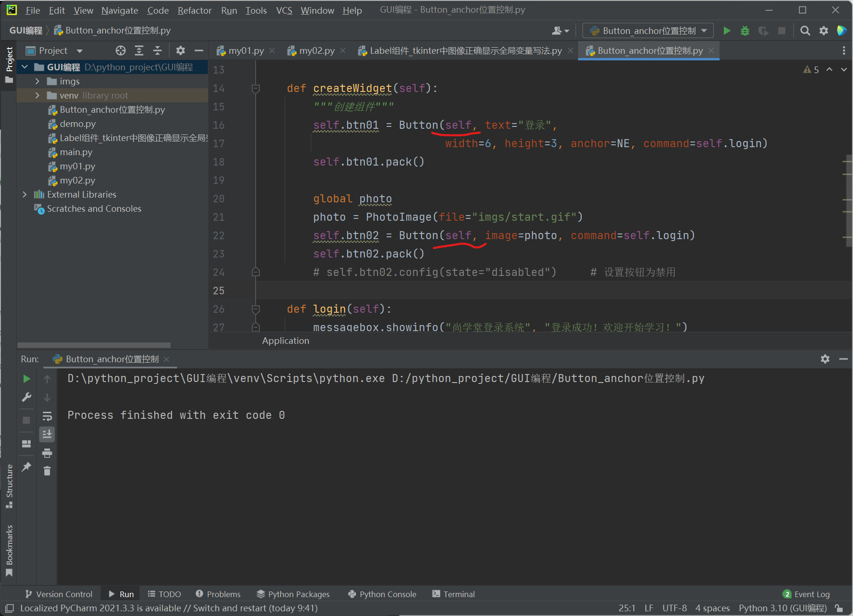Expand External Libraries node
This screenshot has width=853, height=616.
click(25, 194)
